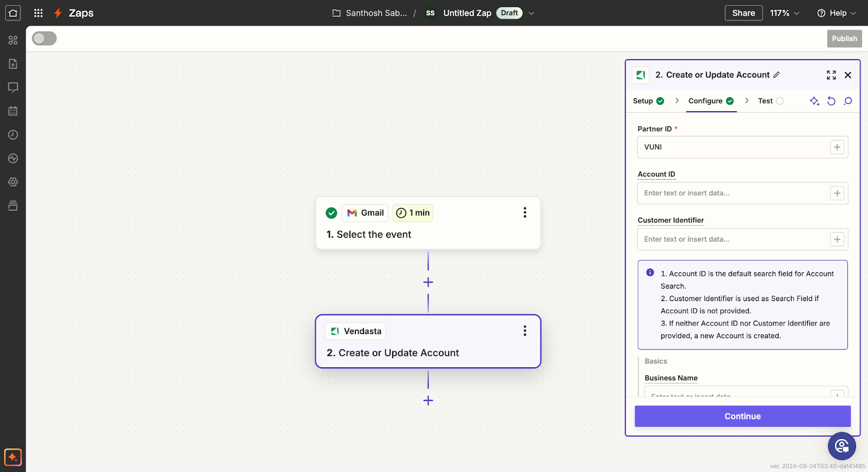Open the Help dropdown menu
The image size is (868, 472).
click(x=837, y=13)
